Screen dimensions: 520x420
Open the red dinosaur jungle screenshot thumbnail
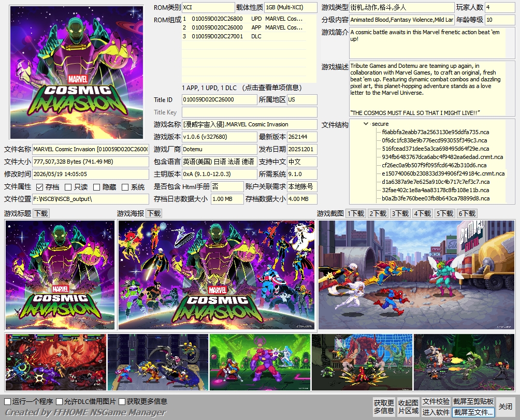coord(362,363)
